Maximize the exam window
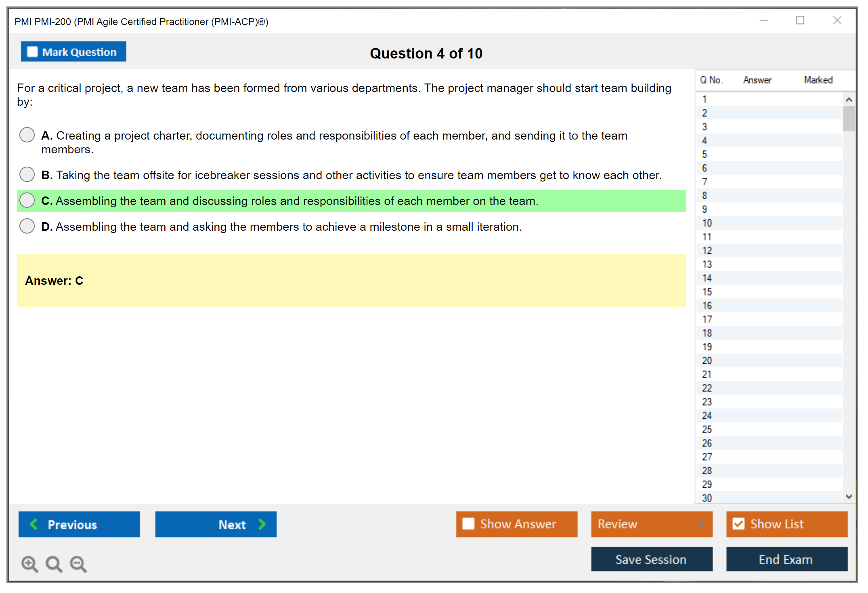The width and height of the screenshot is (868, 593). 800,21
